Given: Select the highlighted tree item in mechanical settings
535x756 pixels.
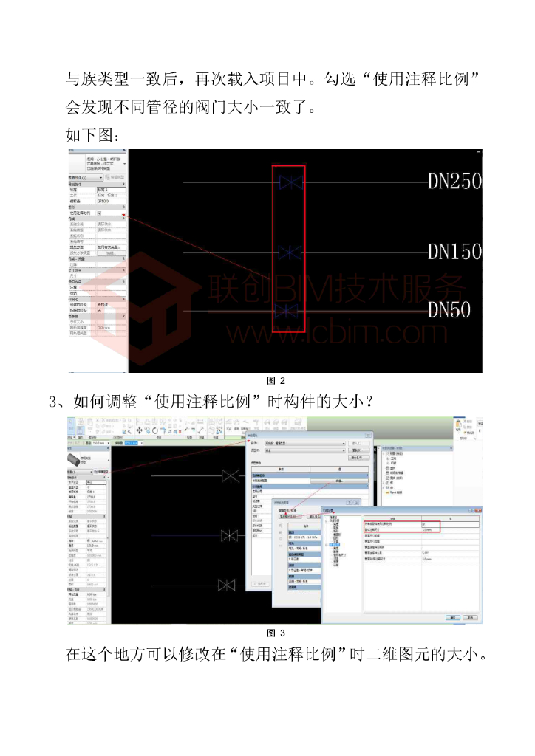Looking at the screenshot, I should pyautogui.click(x=335, y=545).
